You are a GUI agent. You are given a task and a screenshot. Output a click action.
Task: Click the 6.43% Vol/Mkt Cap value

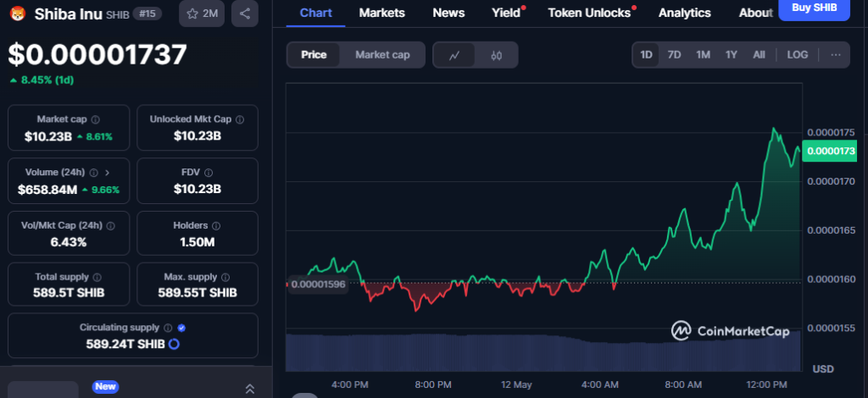[x=69, y=241]
